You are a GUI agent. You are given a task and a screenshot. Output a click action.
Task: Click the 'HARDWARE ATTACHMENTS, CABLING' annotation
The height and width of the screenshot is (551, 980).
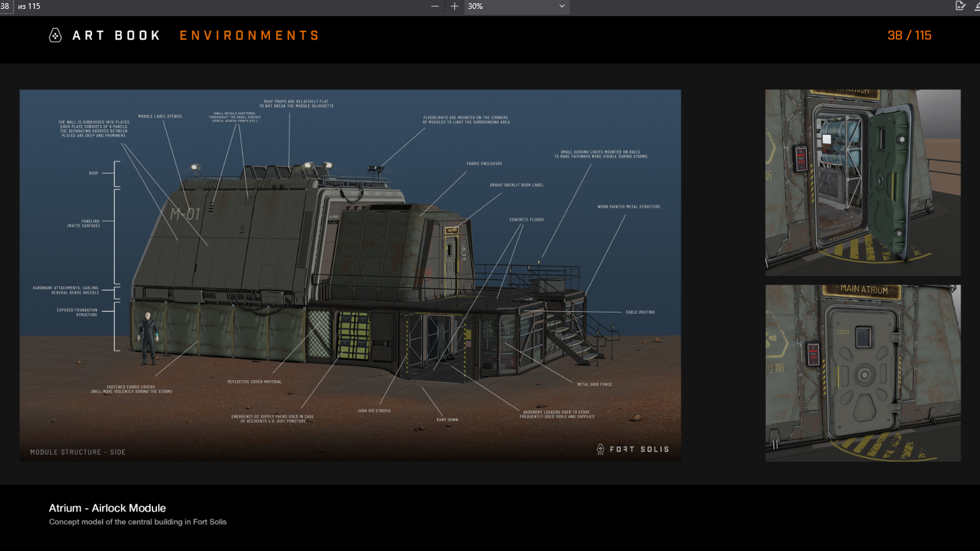click(66, 290)
